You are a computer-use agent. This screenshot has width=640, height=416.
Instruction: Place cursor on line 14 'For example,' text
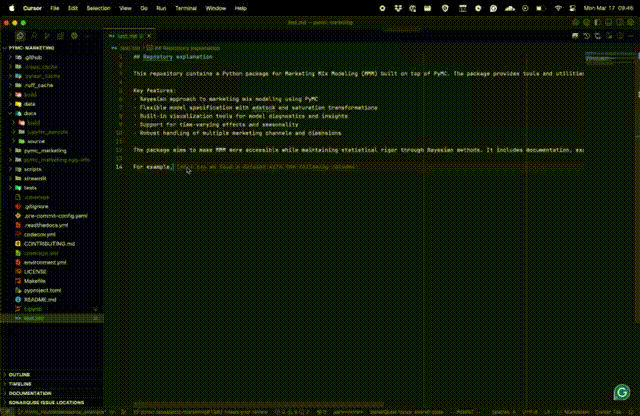pos(153,167)
